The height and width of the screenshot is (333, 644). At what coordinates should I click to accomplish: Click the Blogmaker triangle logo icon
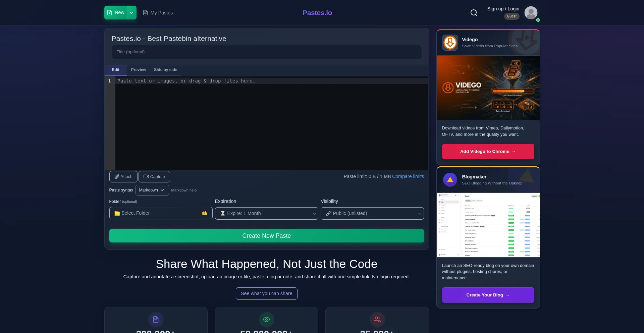(450, 180)
